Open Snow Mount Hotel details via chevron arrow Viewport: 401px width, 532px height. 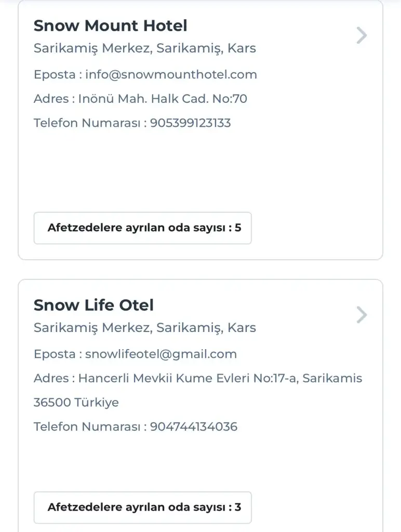click(x=362, y=36)
